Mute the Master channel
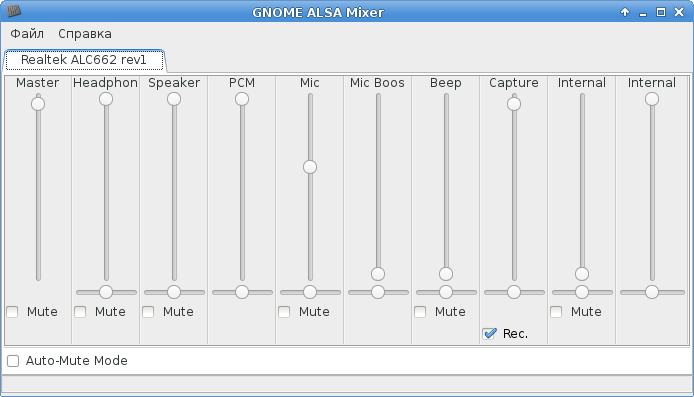This screenshot has height=397, width=694. pyautogui.click(x=12, y=312)
